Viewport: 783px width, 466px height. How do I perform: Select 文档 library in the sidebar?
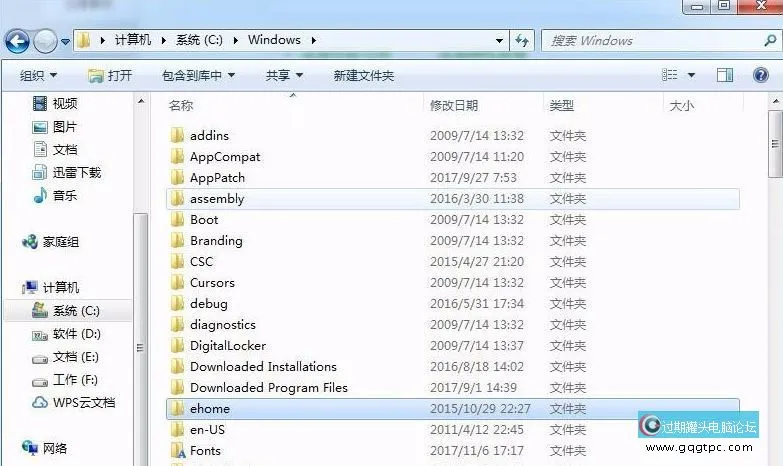(55, 149)
